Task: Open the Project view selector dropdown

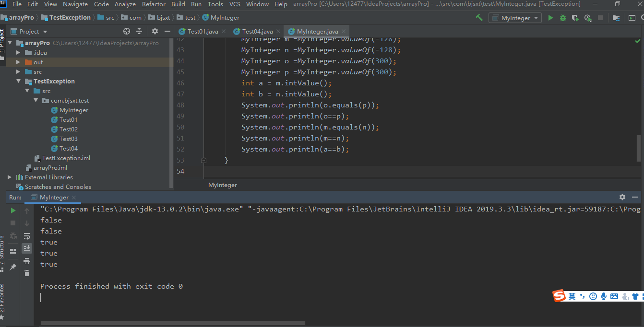Action: click(x=29, y=31)
